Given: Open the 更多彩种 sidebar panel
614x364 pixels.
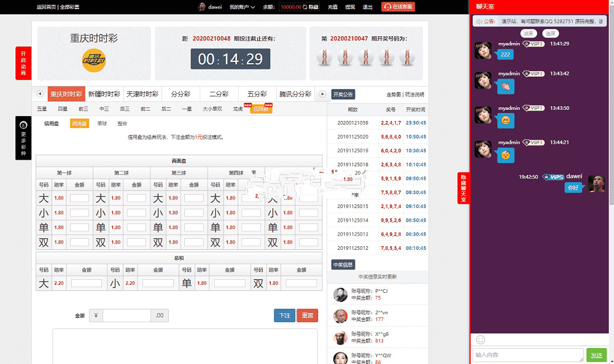Looking at the screenshot, I should [x=23, y=137].
